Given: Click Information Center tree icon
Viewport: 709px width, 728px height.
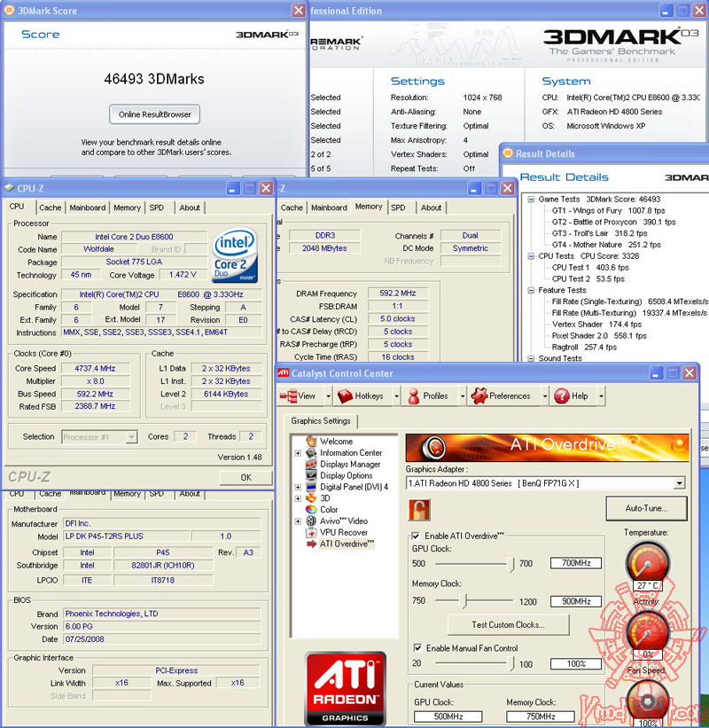Looking at the screenshot, I should tap(311, 452).
